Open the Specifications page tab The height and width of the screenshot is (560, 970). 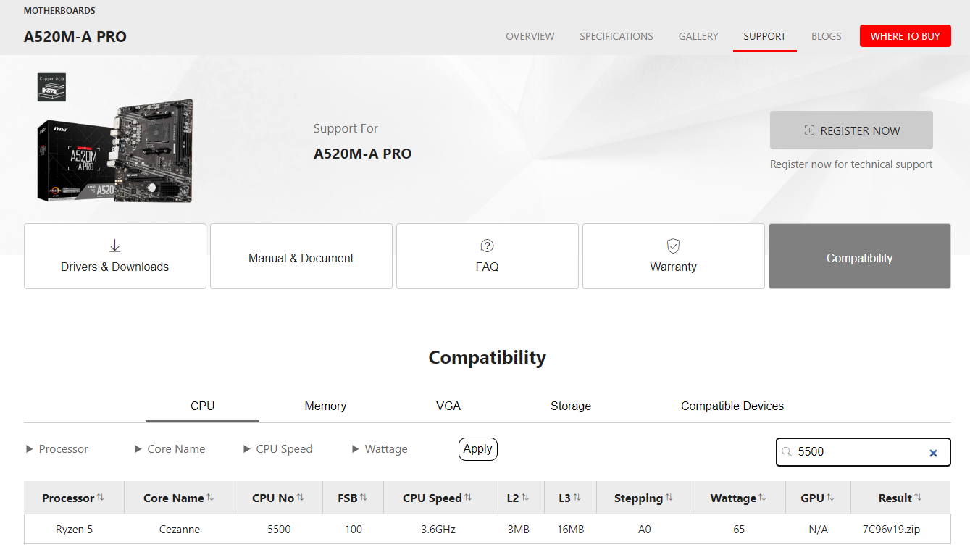click(616, 36)
